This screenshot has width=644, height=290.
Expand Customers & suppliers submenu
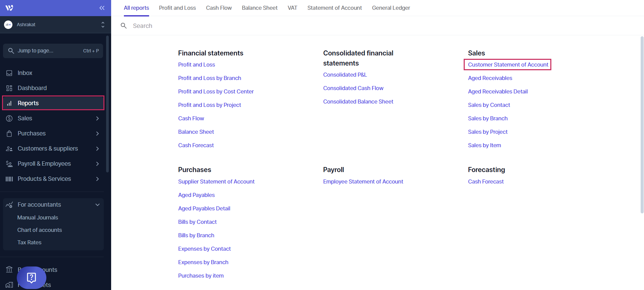(x=97, y=149)
